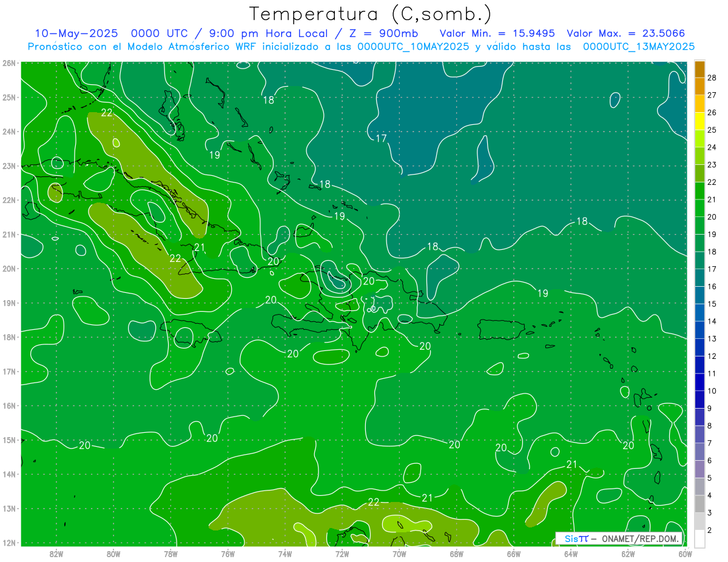Click the light gray swatch between 2 and 3
Viewport: 728px width, 562px height.
(x=699, y=521)
